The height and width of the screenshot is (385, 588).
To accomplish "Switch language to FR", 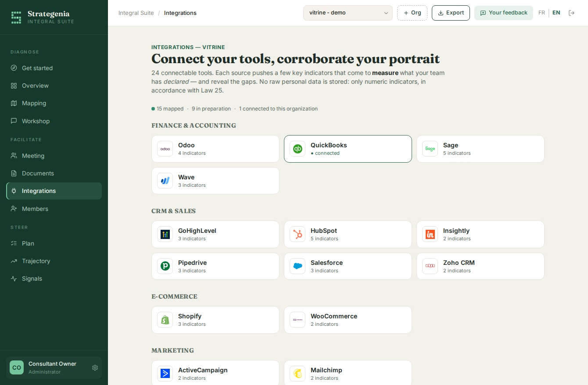I will [x=541, y=13].
